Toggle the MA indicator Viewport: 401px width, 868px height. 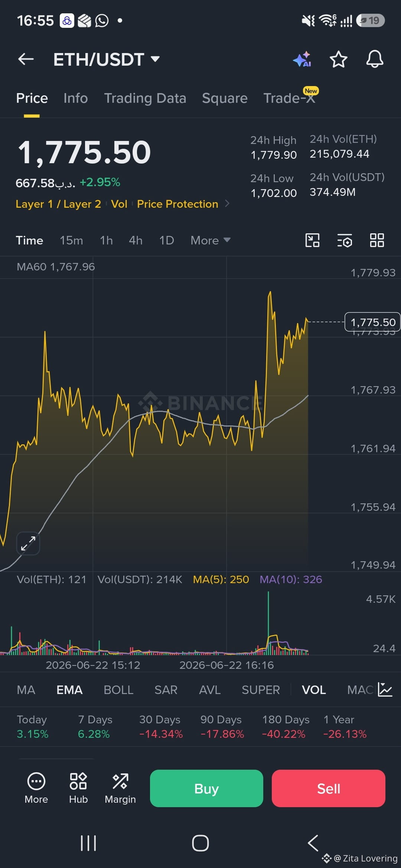point(26,690)
